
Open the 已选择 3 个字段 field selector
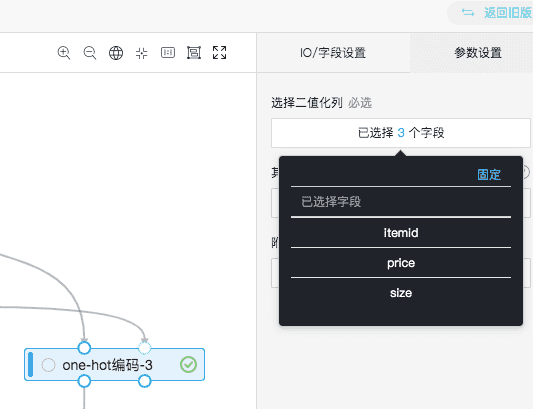click(x=401, y=133)
